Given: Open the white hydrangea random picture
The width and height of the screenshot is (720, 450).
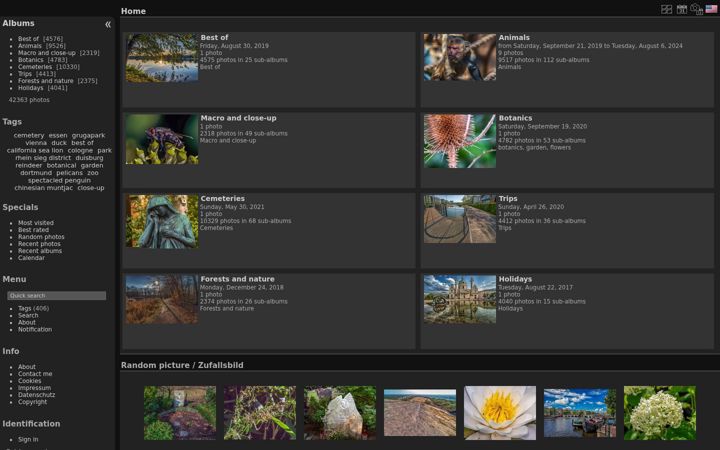Looking at the screenshot, I should pos(660,413).
